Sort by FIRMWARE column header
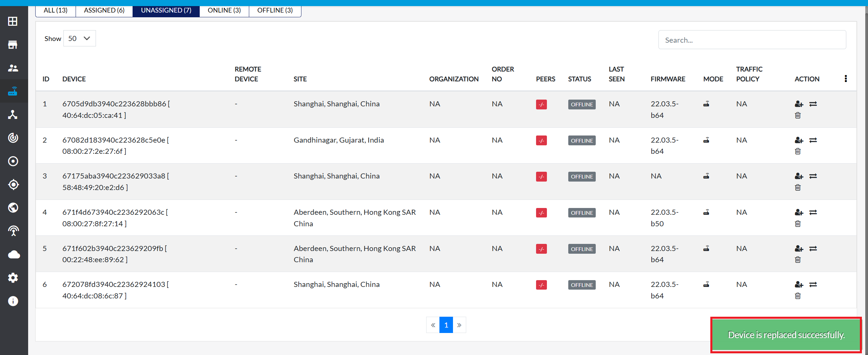868x355 pixels. (668, 79)
